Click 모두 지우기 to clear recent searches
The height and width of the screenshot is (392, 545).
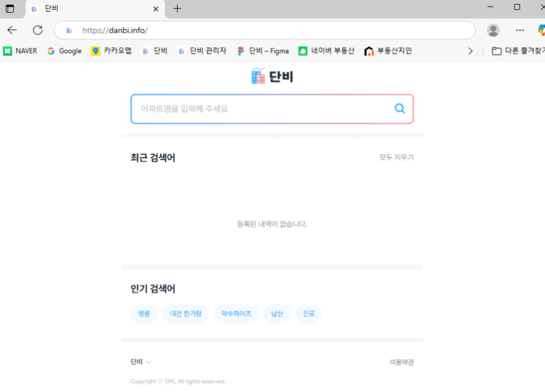tap(396, 157)
